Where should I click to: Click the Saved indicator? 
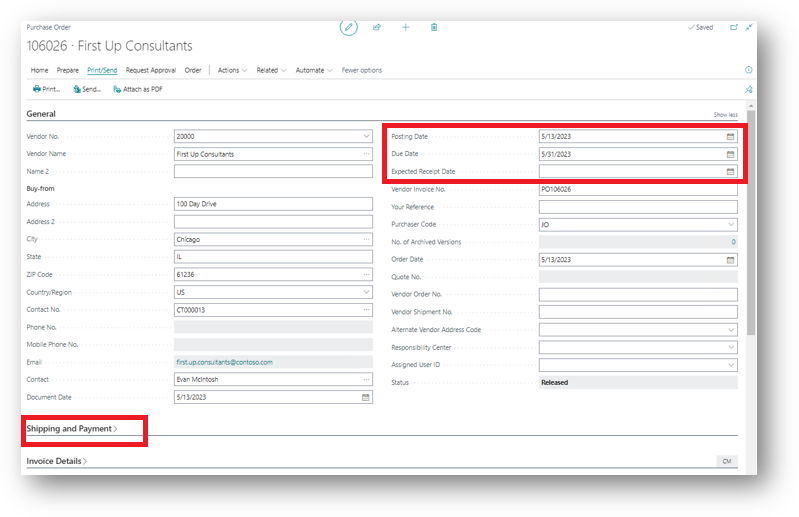(701, 28)
